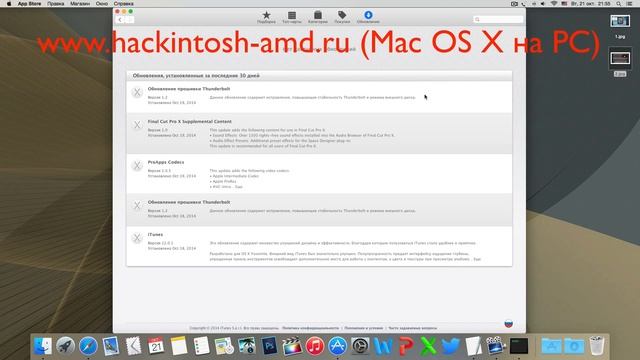Click the icon of the first Thunderbolt firmware update
Screen dimensions: 640x360
[137, 92]
